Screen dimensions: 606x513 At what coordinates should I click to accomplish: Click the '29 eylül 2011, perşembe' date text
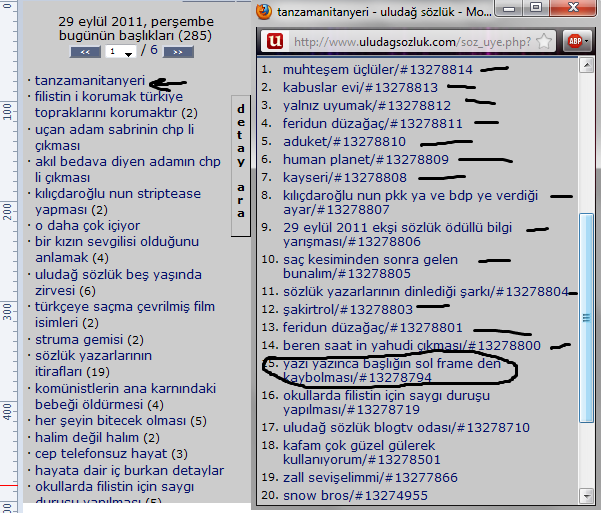click(136, 21)
